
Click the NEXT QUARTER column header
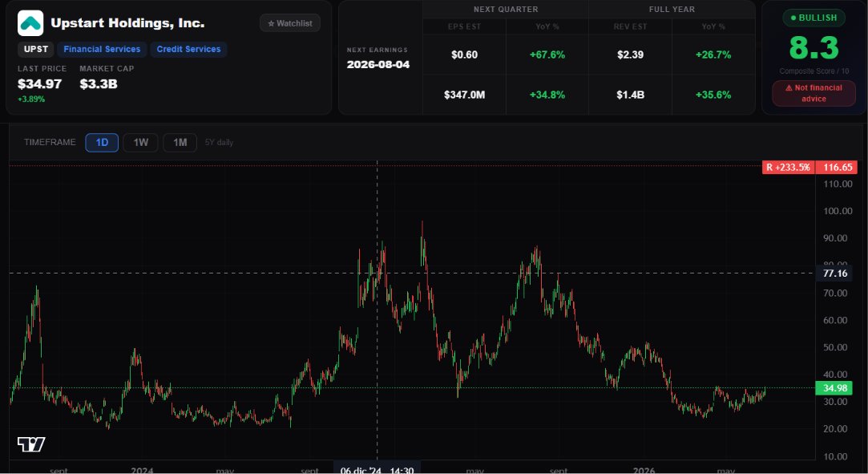(x=506, y=10)
